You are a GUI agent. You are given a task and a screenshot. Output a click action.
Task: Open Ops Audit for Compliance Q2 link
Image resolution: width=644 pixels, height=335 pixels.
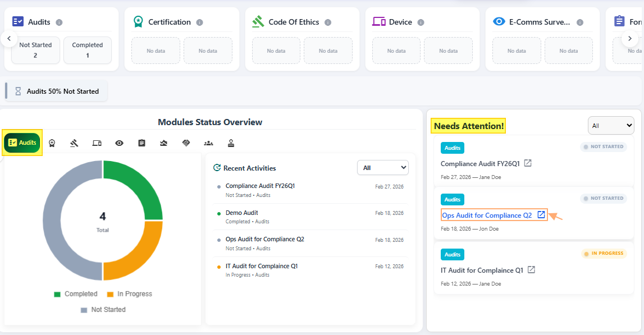coord(488,215)
